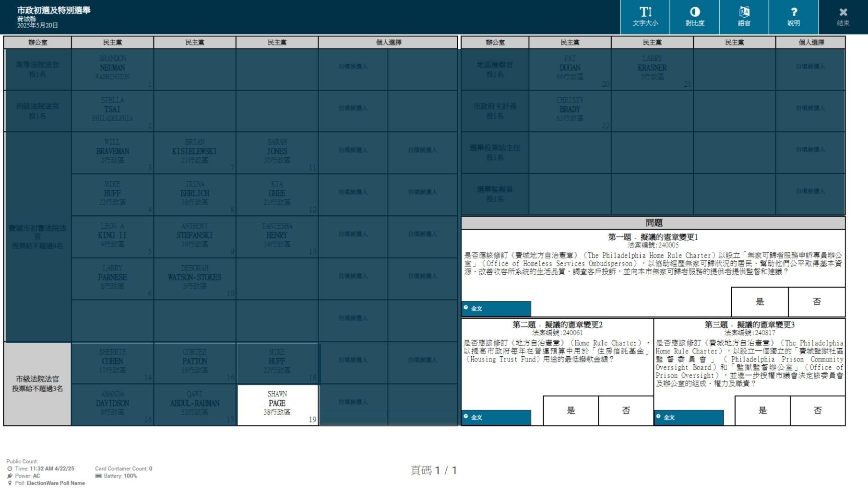
Task: Vote 是 on Question 1 charter change
Action: coord(760,302)
